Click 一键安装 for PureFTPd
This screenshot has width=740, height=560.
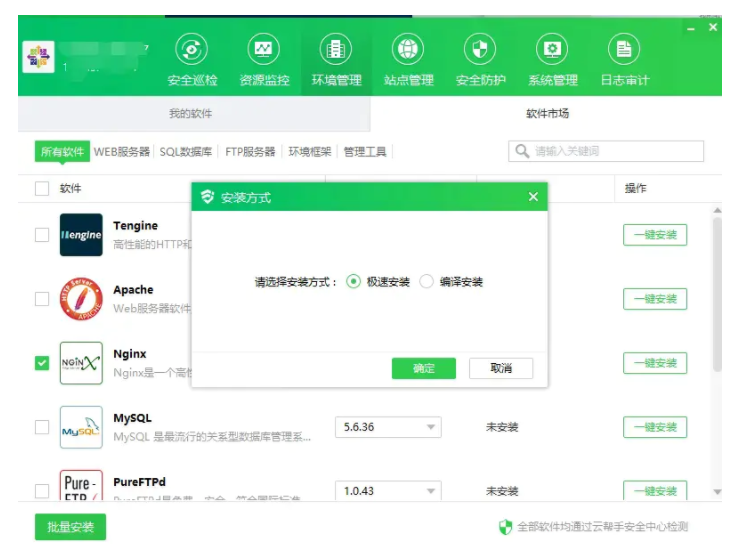click(655, 490)
